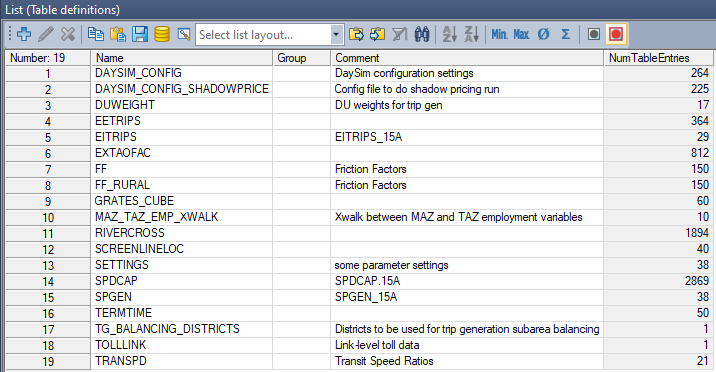Select the RIVERCROSS name cell
Viewport: 716px width, 372px height.
182,233
